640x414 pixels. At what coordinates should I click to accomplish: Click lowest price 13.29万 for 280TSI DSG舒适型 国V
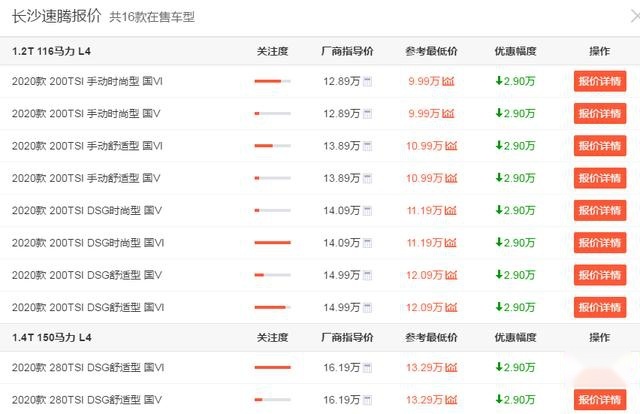click(x=424, y=400)
